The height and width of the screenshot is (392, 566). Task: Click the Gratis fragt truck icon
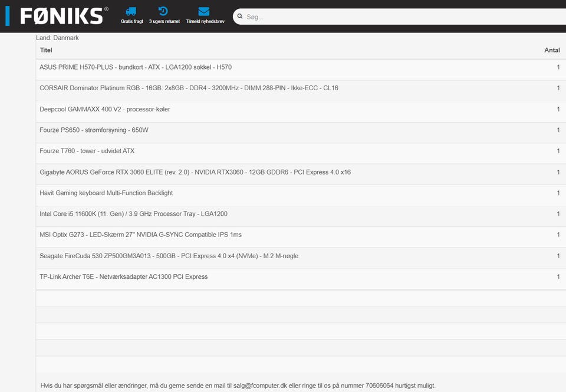tap(131, 12)
